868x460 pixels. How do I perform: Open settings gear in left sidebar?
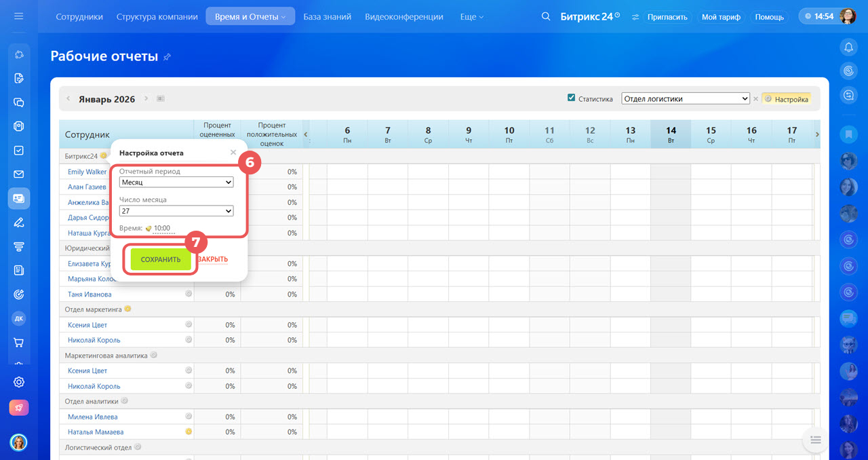coord(19,382)
